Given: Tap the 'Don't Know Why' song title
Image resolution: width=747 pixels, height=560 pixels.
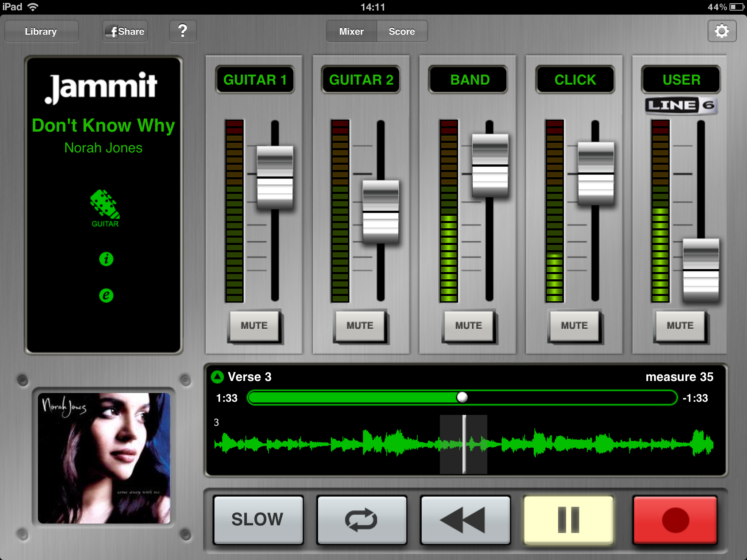Looking at the screenshot, I should click(x=104, y=126).
